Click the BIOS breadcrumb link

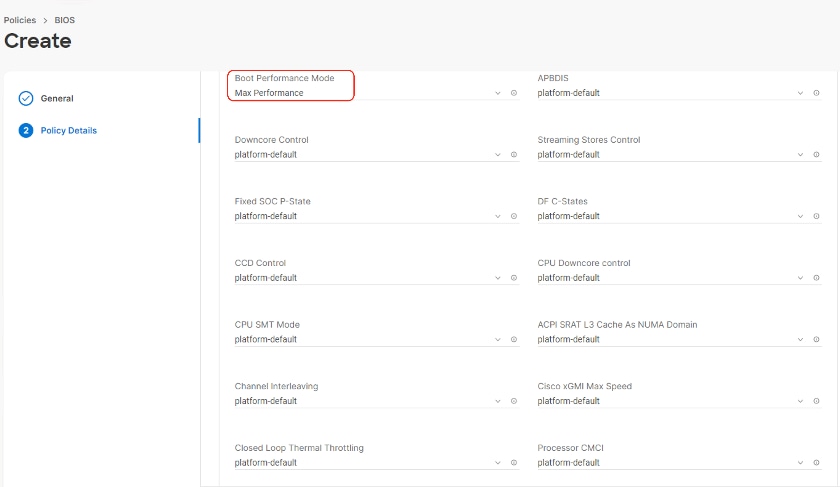coord(64,20)
